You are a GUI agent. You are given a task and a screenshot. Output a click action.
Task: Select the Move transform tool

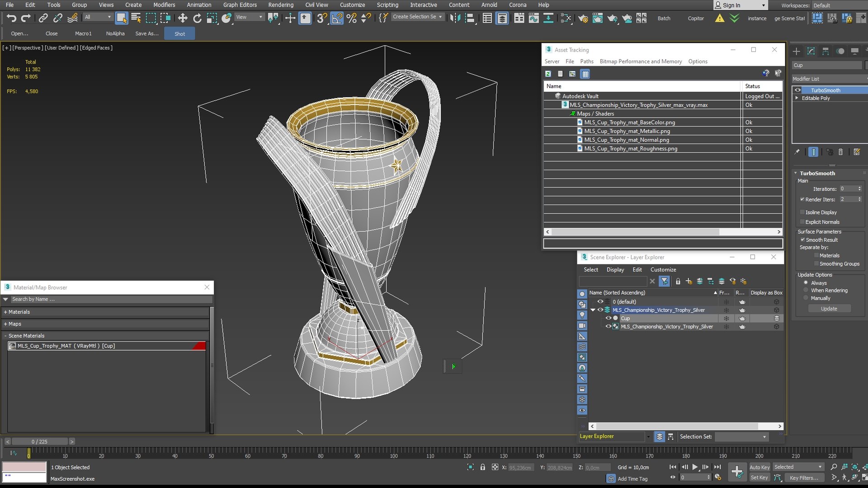183,18
